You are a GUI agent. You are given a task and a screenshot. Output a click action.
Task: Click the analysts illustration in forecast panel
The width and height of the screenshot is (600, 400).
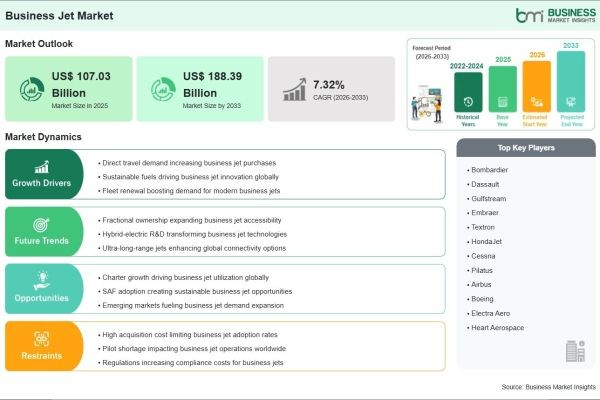point(427,104)
